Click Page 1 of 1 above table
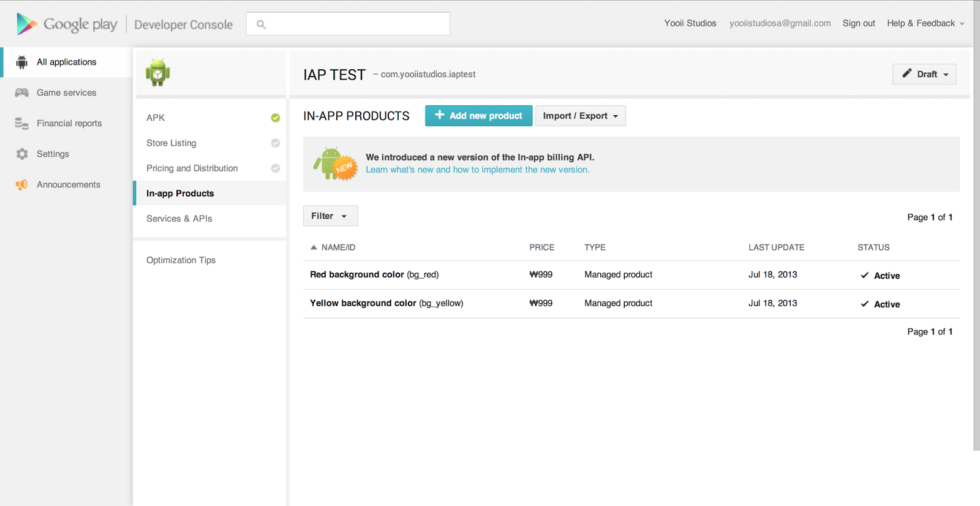 930,217
